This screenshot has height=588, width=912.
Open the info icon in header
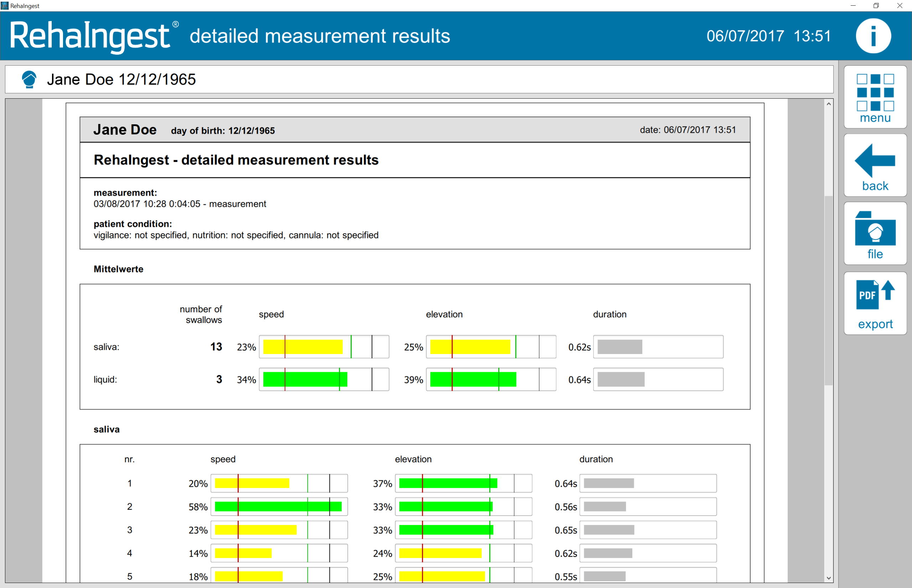tap(873, 36)
